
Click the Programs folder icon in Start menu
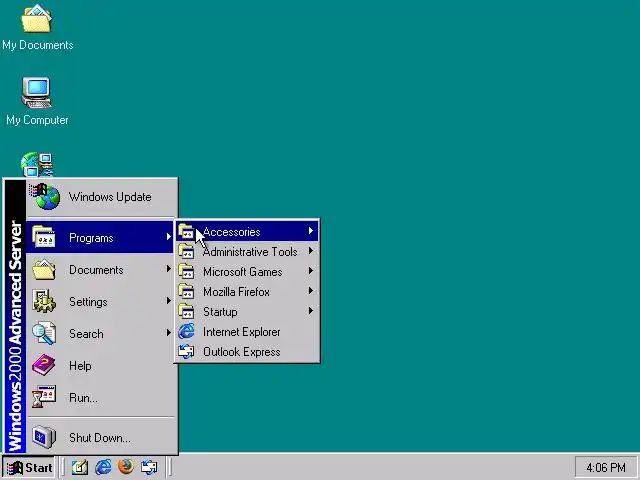pos(44,237)
